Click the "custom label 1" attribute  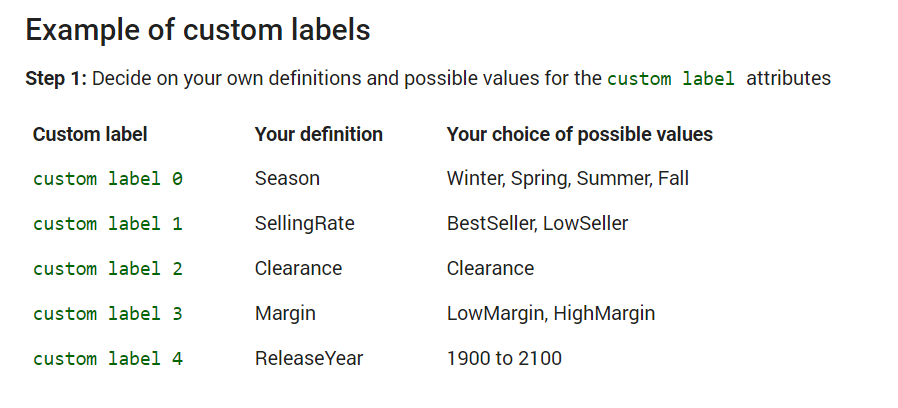(108, 224)
